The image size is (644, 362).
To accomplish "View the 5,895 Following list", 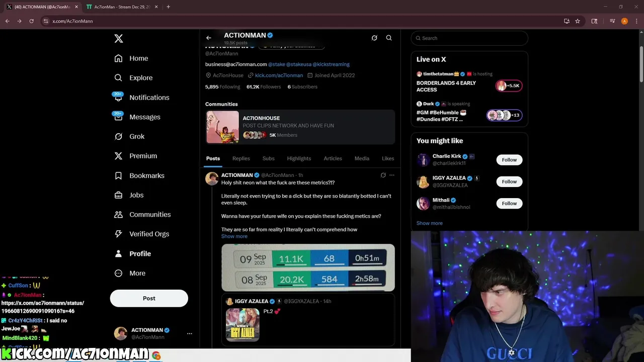I will (x=222, y=87).
